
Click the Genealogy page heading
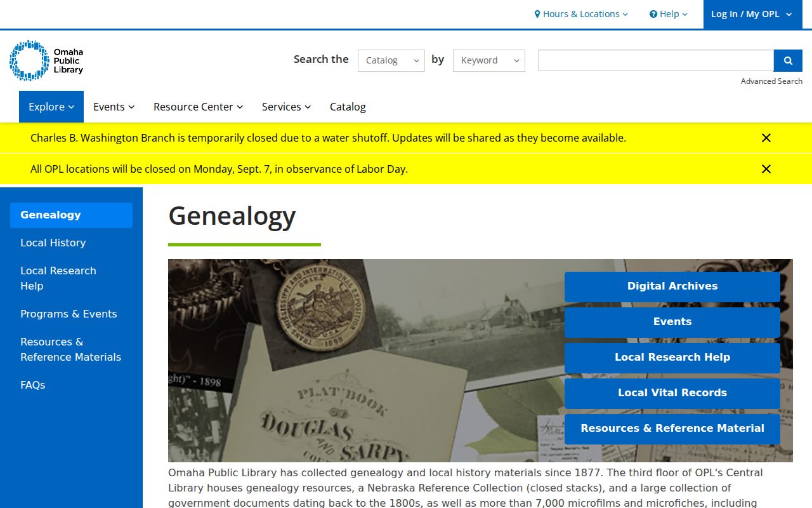click(232, 216)
